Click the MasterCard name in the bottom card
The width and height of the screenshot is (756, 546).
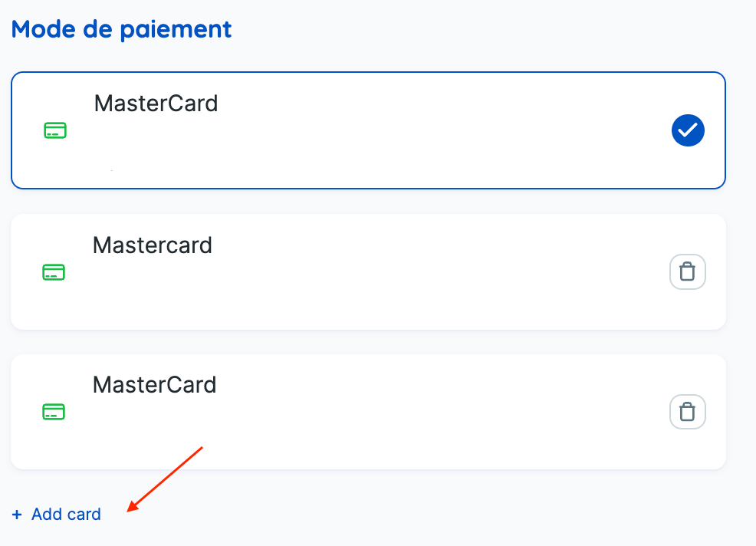154,384
